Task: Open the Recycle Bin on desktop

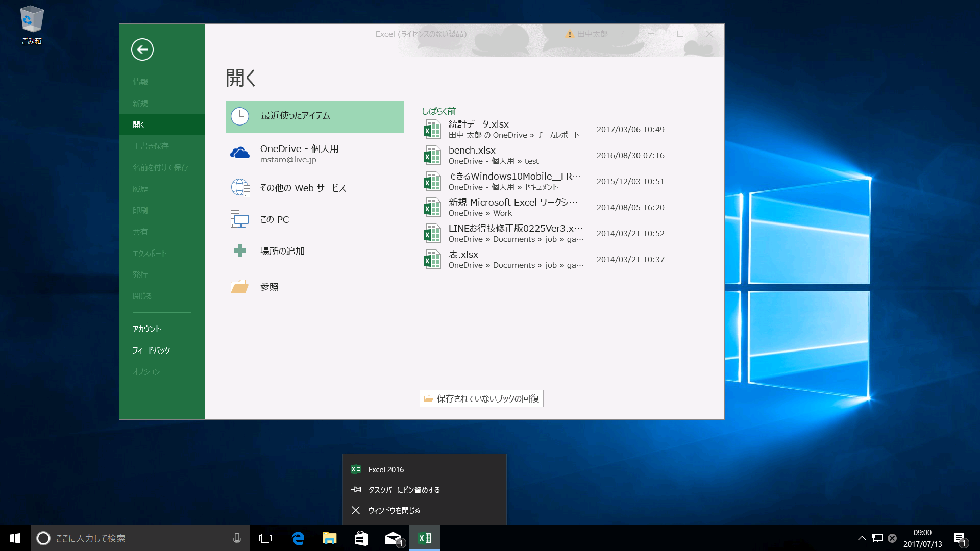Action: coord(32,25)
